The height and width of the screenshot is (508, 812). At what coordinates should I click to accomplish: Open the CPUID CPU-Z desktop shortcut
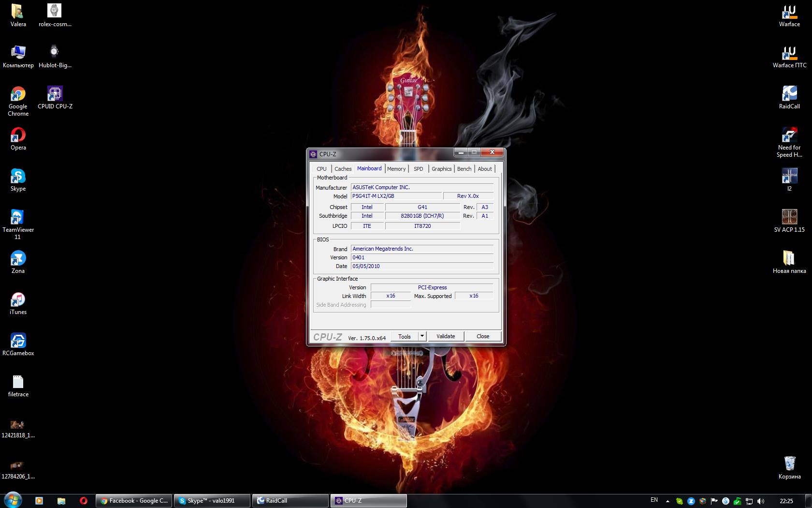[x=55, y=95]
